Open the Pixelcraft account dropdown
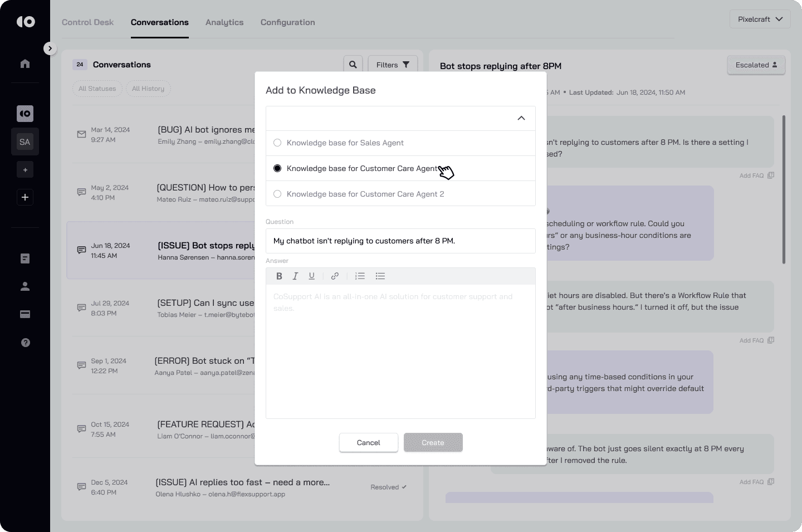The width and height of the screenshot is (802, 532). coord(760,19)
